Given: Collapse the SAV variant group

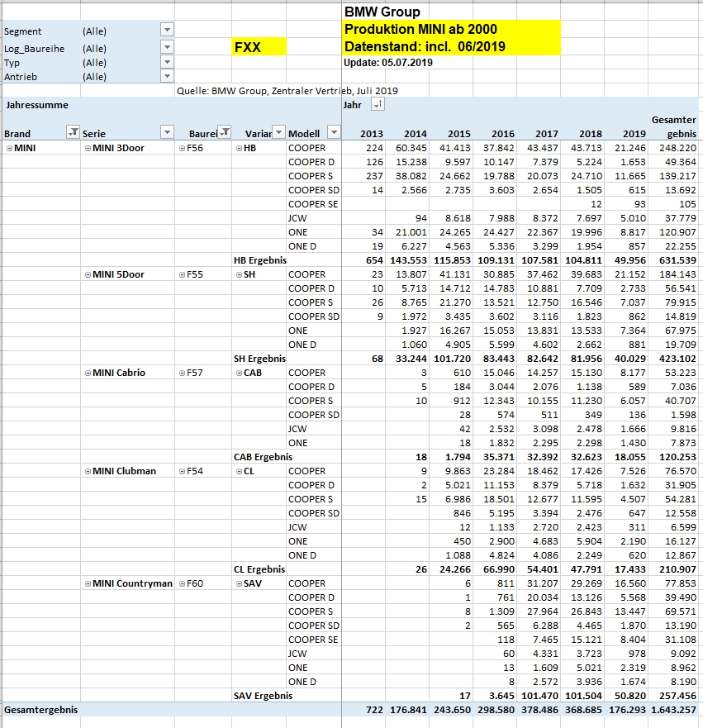Looking at the screenshot, I should pyautogui.click(x=239, y=583).
